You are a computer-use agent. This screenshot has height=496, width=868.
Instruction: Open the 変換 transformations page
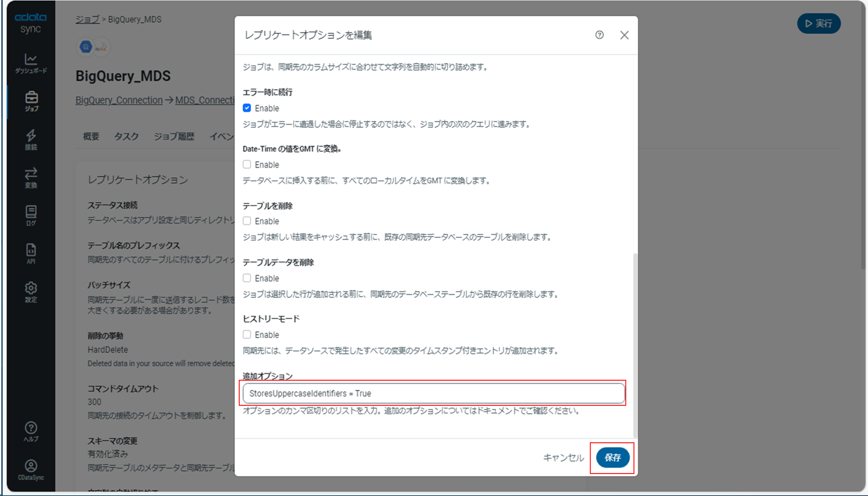click(31, 178)
